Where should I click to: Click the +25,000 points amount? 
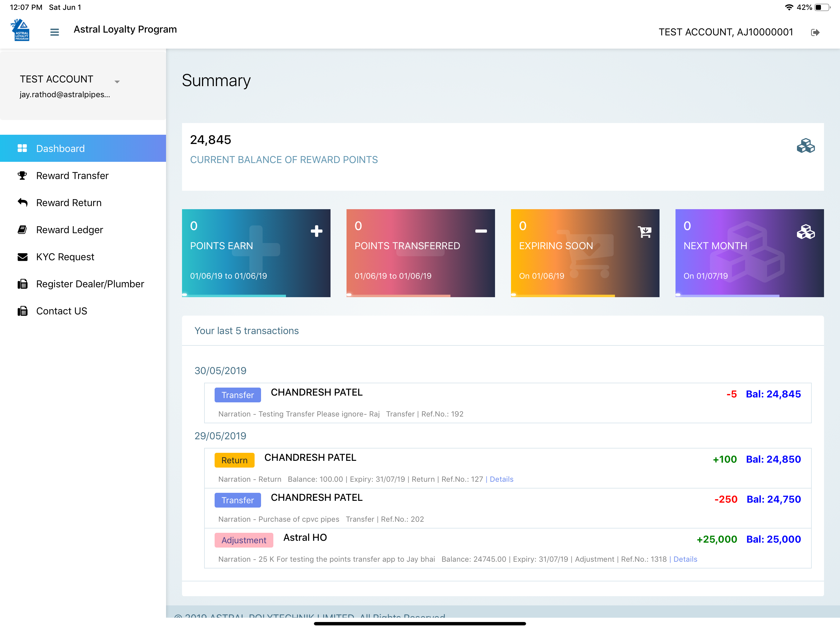[717, 539]
